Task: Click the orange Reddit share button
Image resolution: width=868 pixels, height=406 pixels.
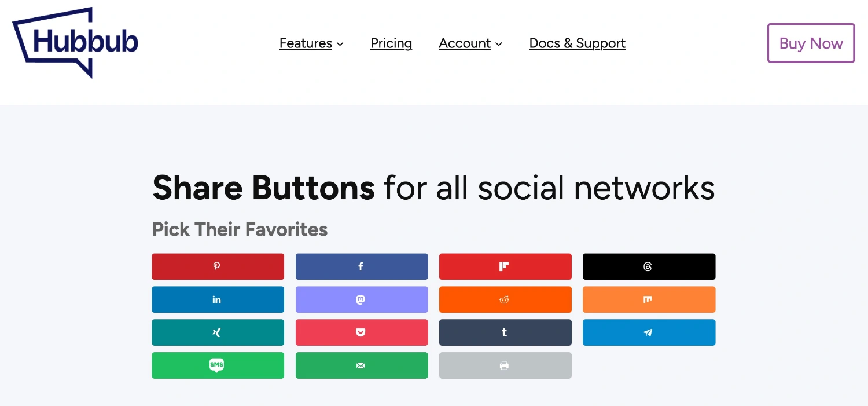Action: 505,299
